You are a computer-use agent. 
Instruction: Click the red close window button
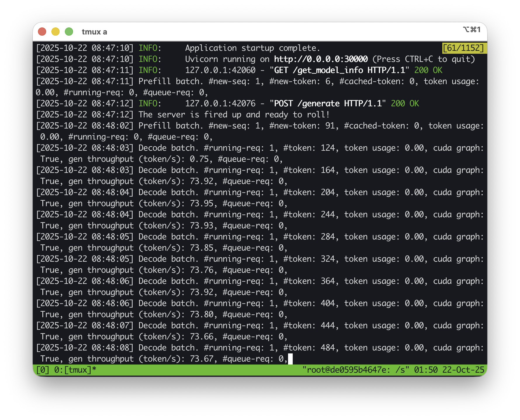42,32
